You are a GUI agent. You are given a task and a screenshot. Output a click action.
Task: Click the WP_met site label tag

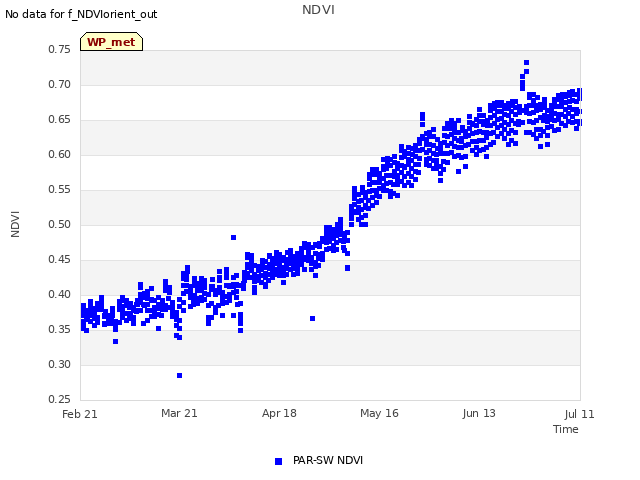click(111, 42)
